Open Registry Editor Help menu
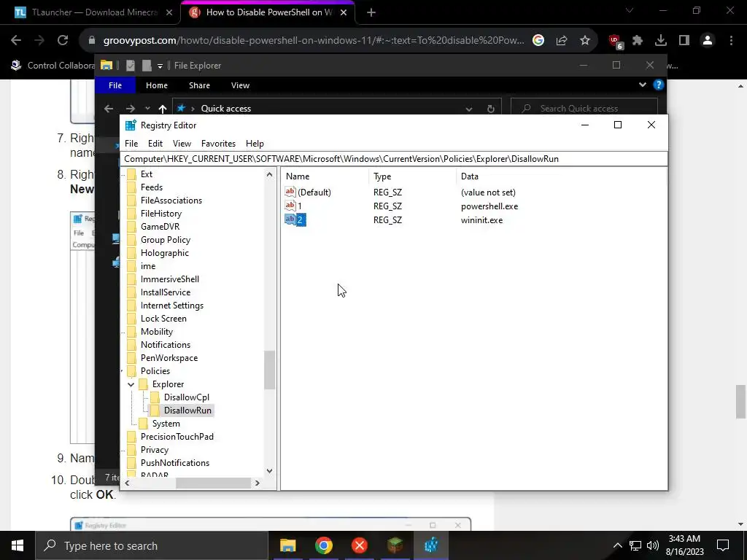Viewport: 747px width, 560px height. coord(255,144)
